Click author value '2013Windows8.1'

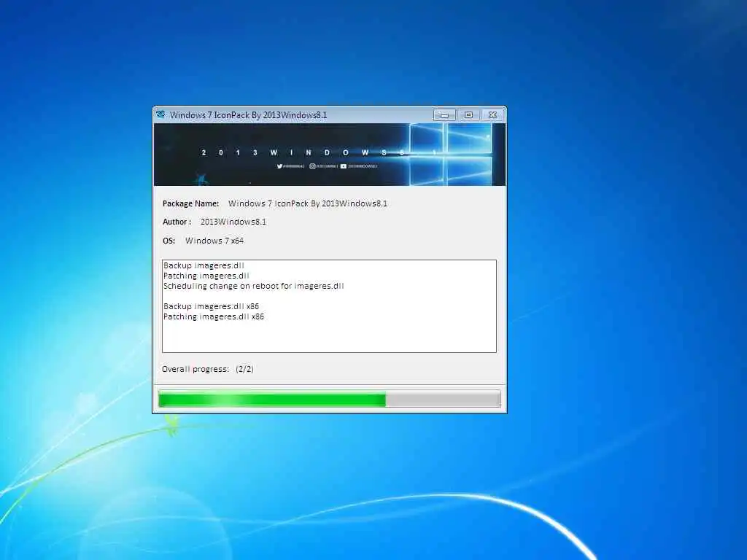click(233, 222)
